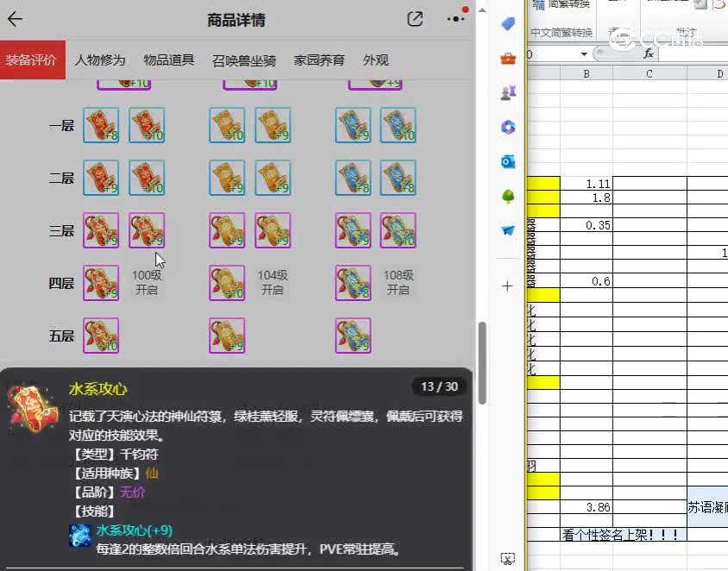Select cell containing 1.8
The width and height of the screenshot is (728, 571).
pos(587,198)
